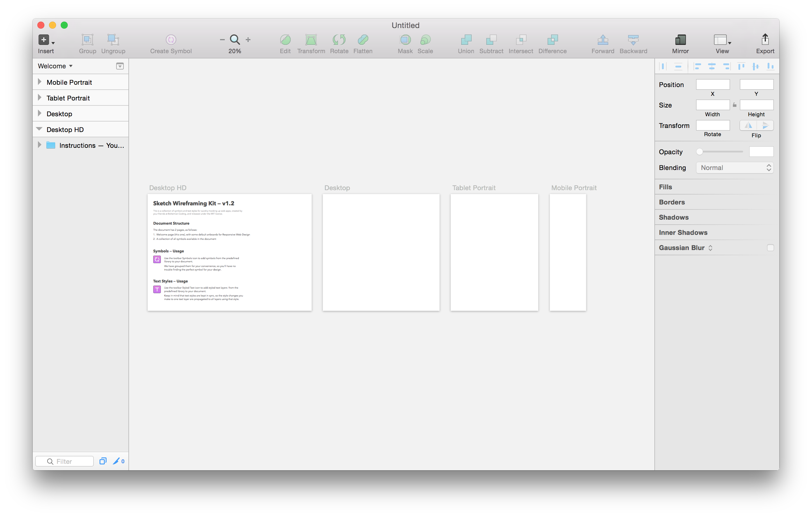812x517 pixels.
Task: Align objects to left edge
Action: [x=697, y=66]
